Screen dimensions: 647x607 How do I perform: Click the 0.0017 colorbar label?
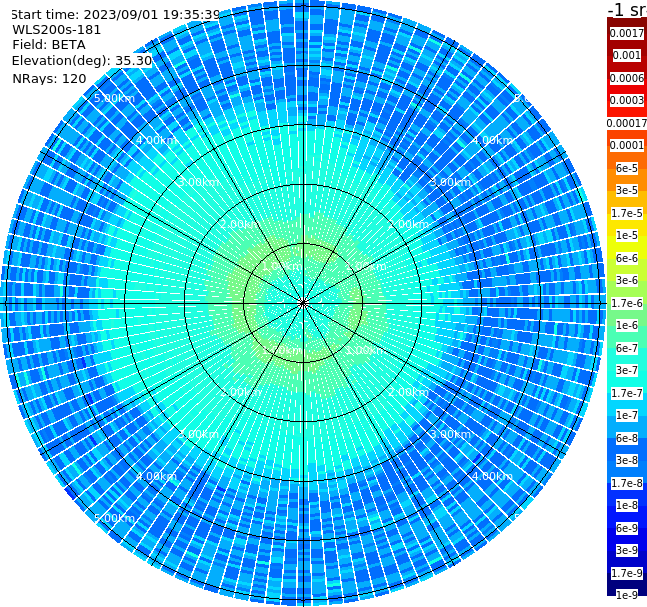click(x=627, y=33)
